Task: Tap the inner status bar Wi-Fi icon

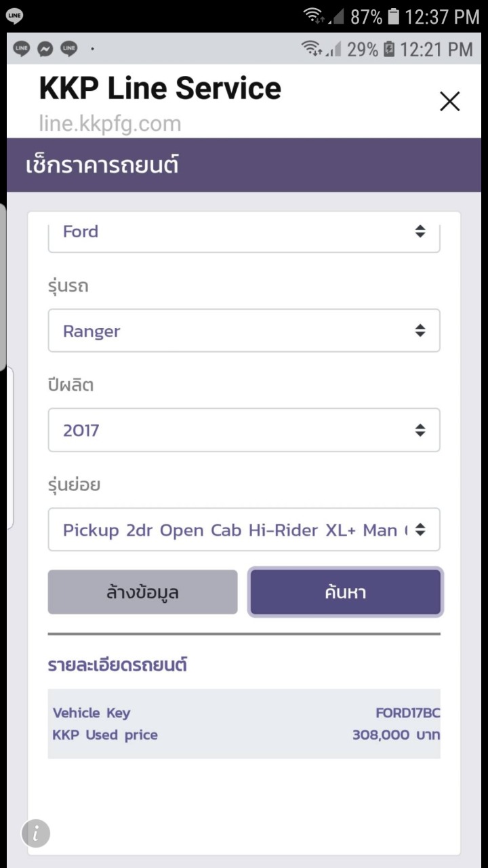Action: click(x=311, y=49)
